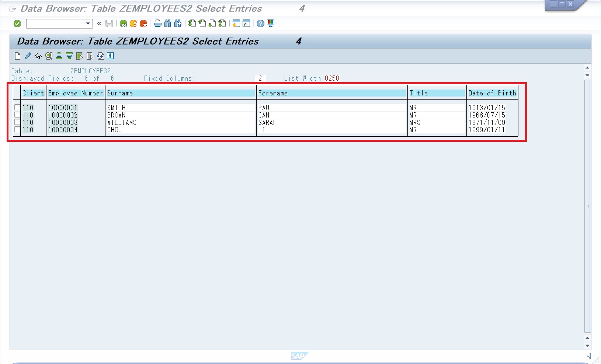Go to First Page icon

point(192,24)
